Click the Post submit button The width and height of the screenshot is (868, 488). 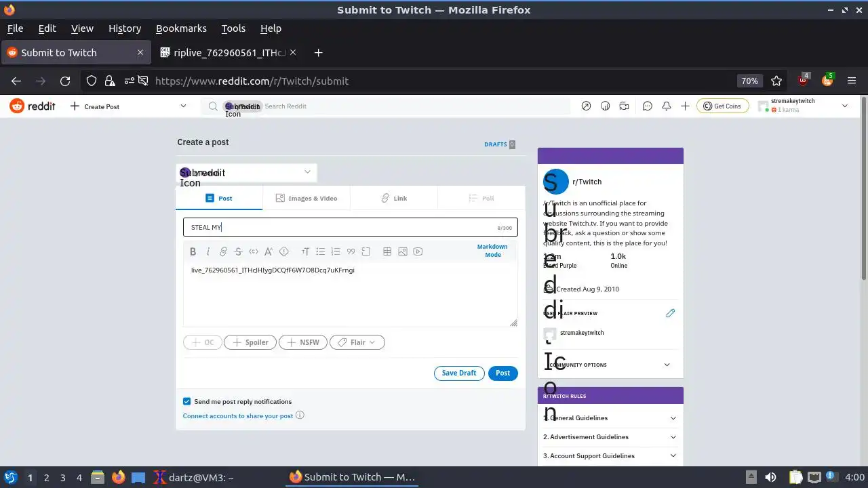[x=503, y=373]
